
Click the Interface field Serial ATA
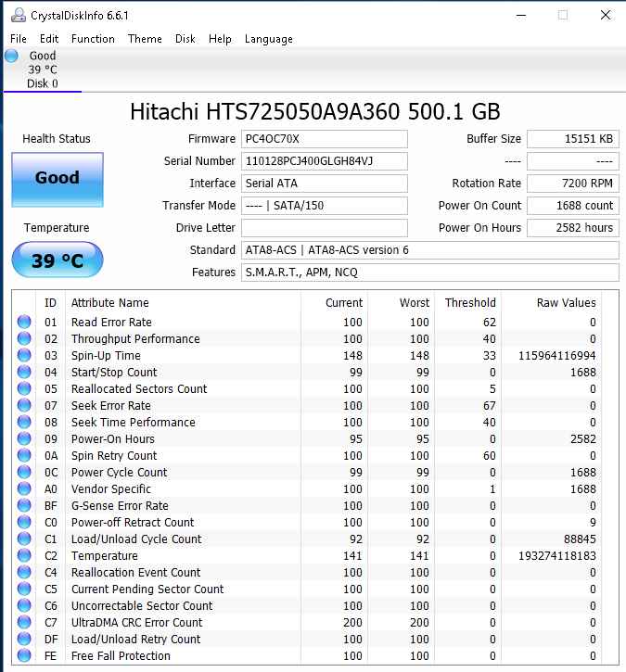(x=325, y=184)
